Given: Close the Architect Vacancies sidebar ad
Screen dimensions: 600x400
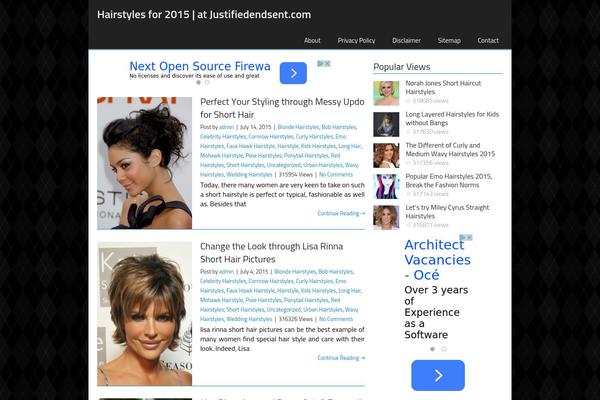Looking at the screenshot, I should [470, 238].
